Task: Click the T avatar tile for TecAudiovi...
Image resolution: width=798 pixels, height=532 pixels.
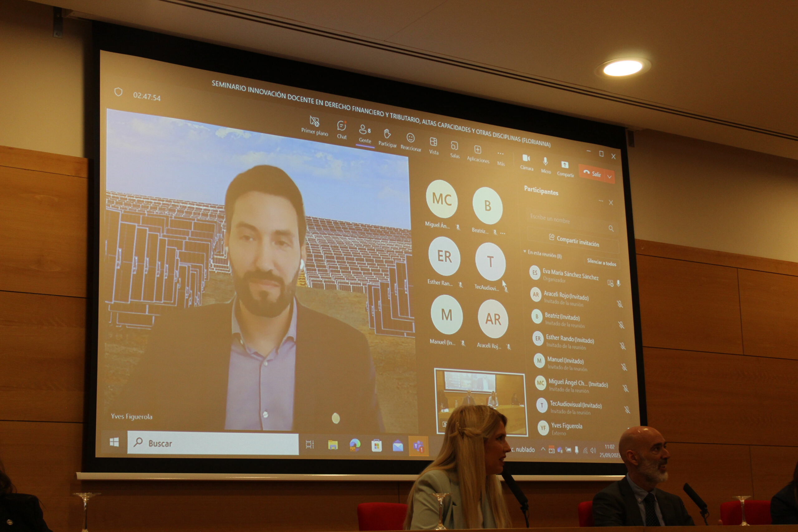Action: pos(490,261)
